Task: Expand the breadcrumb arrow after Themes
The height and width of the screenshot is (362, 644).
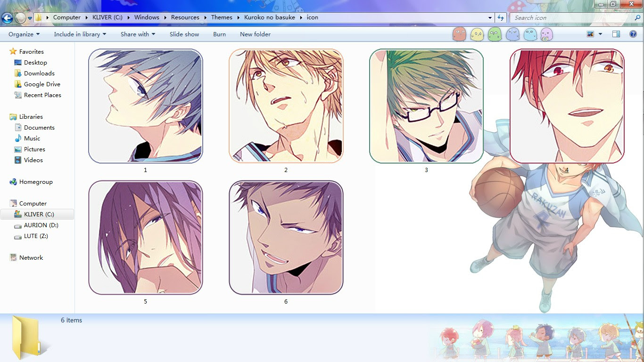Action: (x=238, y=17)
